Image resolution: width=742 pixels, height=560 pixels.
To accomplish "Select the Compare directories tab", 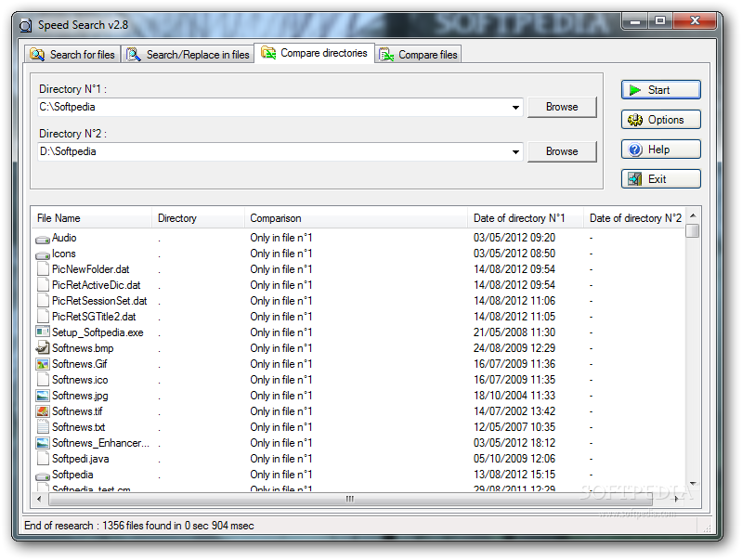I will (315, 53).
